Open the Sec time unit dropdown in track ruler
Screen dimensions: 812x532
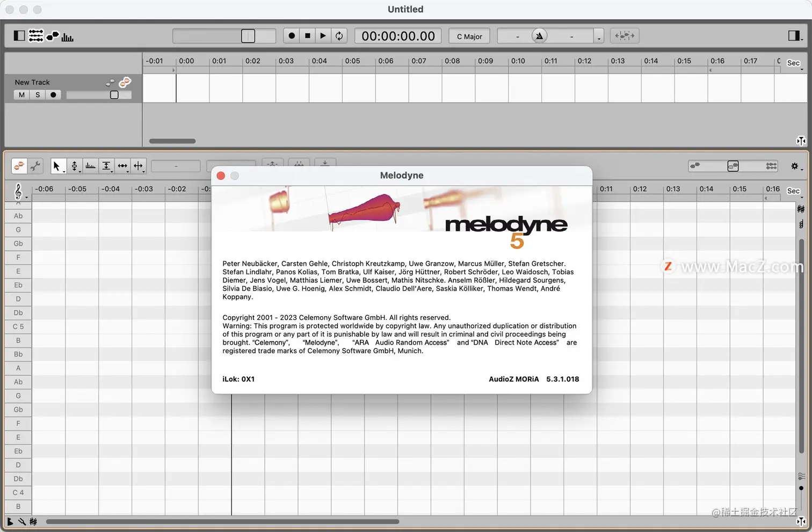coord(795,63)
